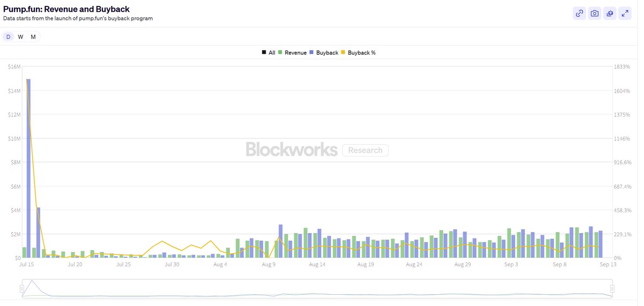Hide the Buyback series in legend
Viewport: 644px width, 306px height.
pos(324,53)
